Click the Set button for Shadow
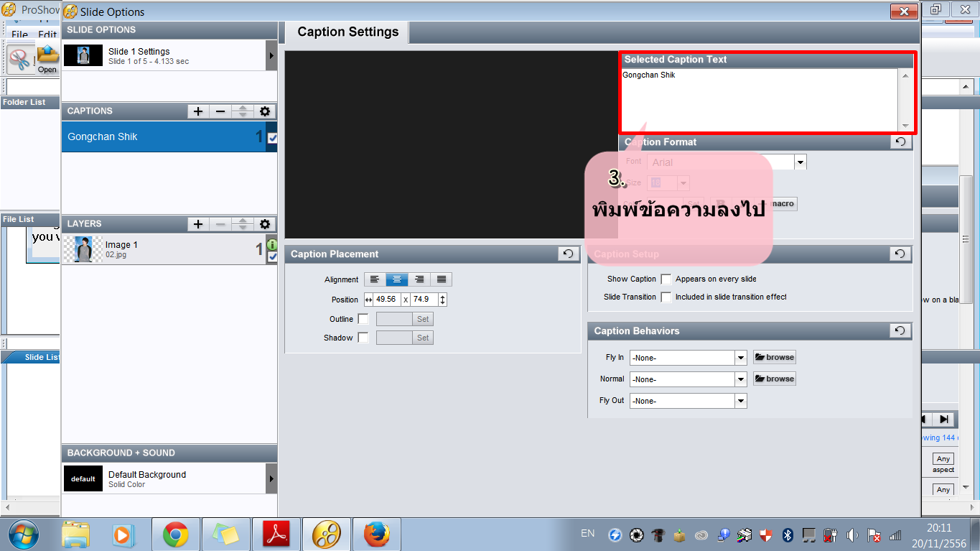980x551 pixels. [423, 338]
